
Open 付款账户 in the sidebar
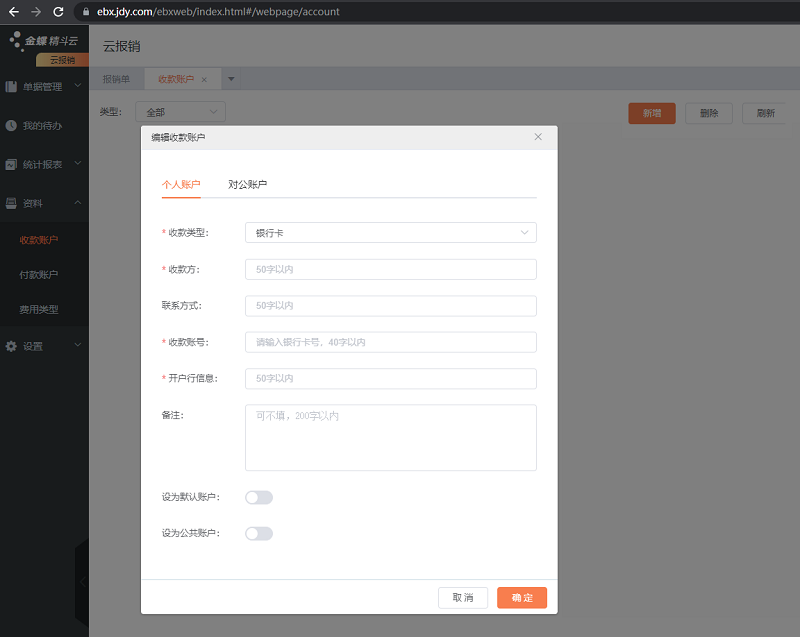[x=39, y=274]
